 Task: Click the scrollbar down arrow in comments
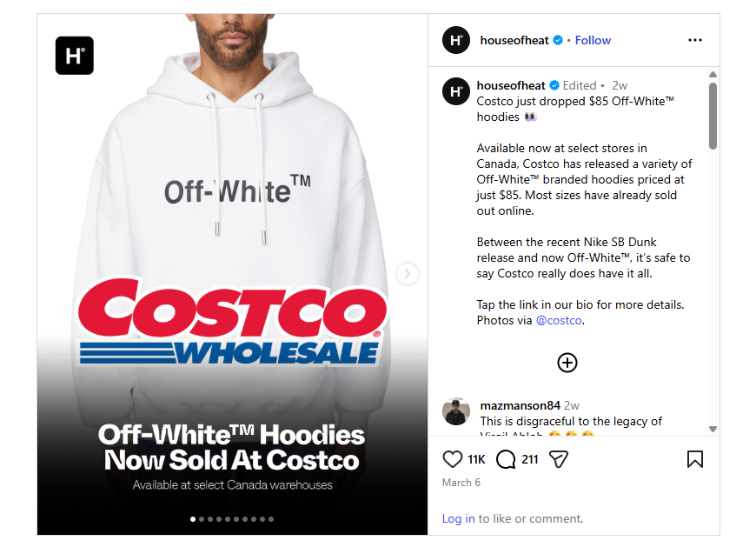(713, 429)
